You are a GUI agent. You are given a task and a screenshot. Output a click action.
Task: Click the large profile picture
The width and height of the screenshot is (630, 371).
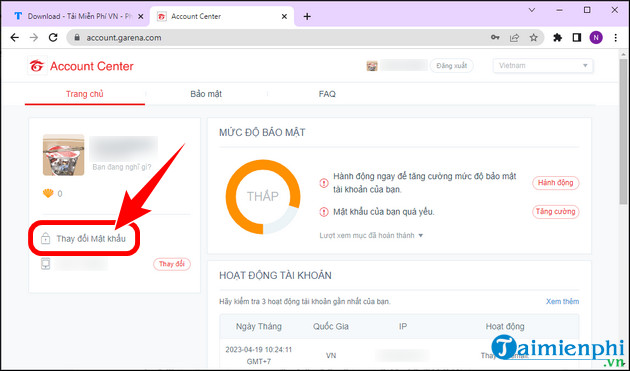(x=63, y=155)
